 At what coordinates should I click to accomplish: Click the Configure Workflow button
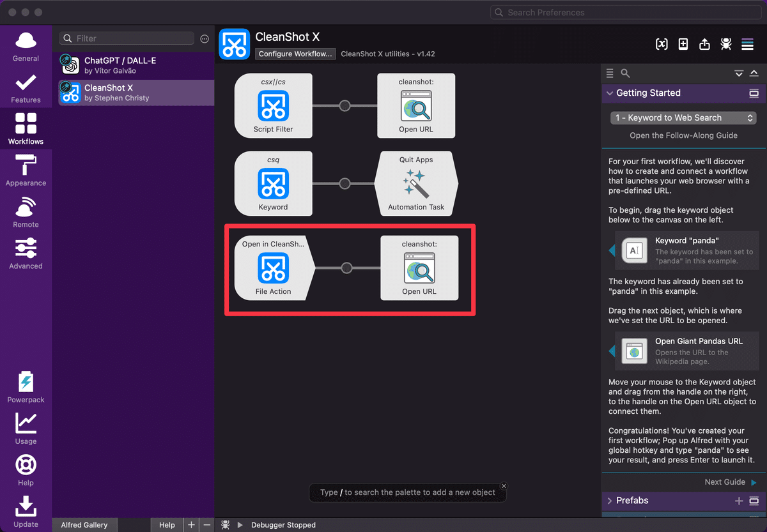coord(295,54)
